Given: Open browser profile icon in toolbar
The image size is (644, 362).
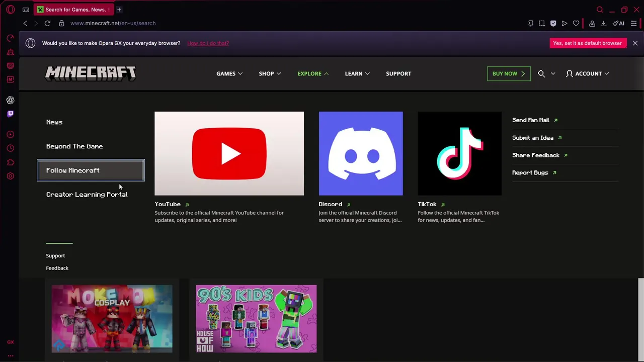Looking at the screenshot, I should 592,23.
